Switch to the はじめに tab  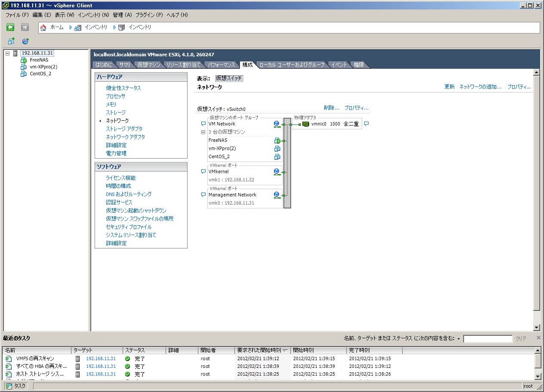[104, 65]
